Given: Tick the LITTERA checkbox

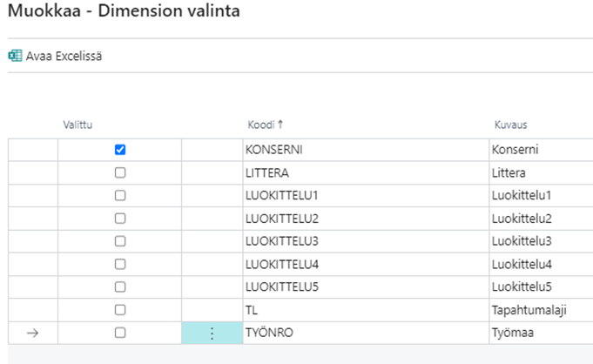Looking at the screenshot, I should tap(120, 172).
